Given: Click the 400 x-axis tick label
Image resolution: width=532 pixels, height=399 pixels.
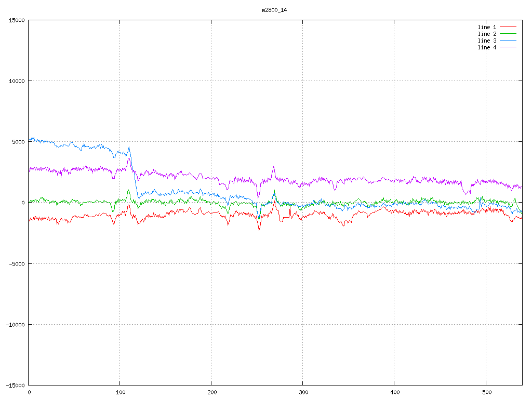Looking at the screenshot, I should [394, 392].
